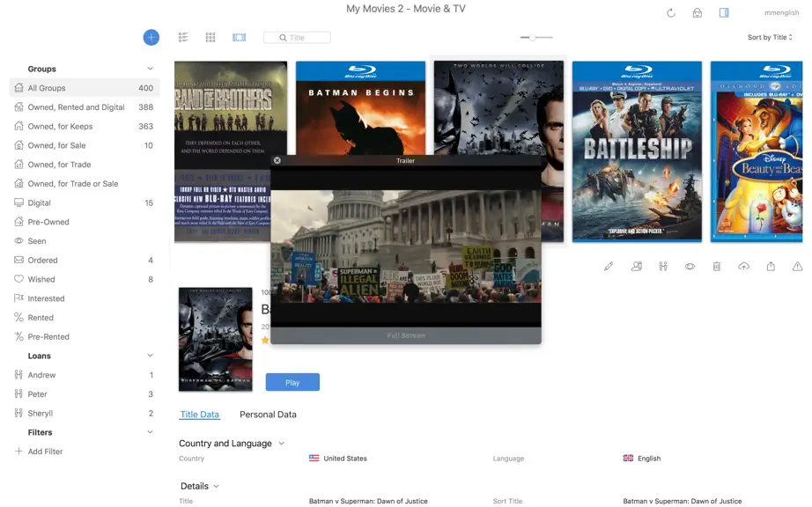Click the blue Play button
The height and width of the screenshot is (507, 812).
pos(292,382)
